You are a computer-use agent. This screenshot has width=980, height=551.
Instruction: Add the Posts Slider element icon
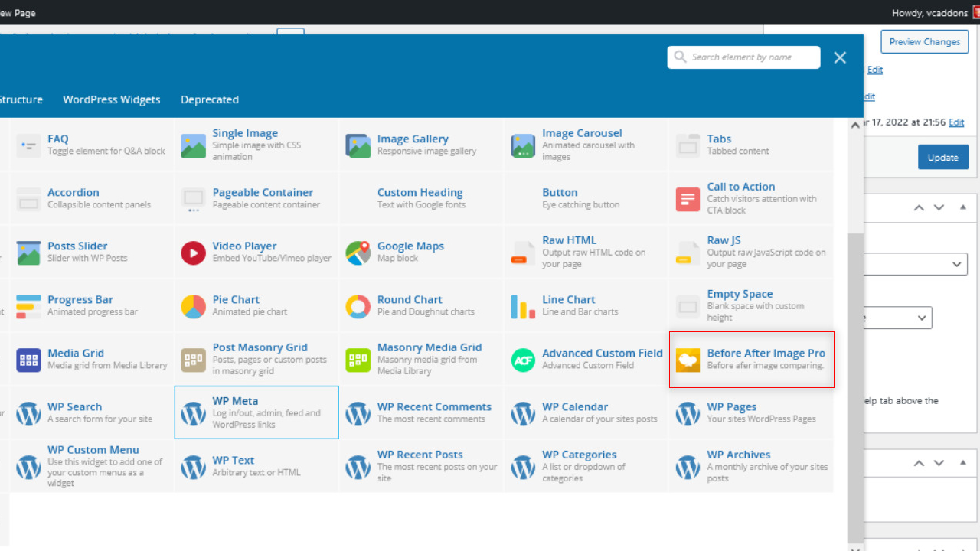tap(28, 253)
